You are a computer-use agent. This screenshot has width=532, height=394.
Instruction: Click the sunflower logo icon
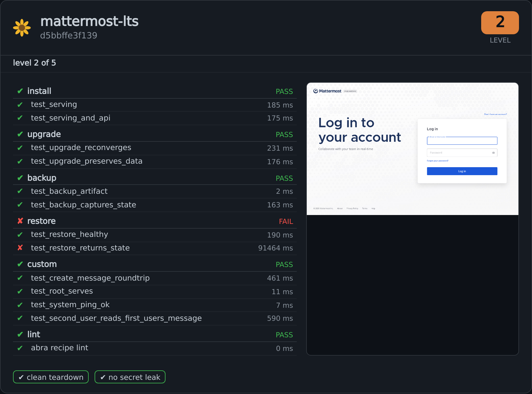pyautogui.click(x=22, y=28)
